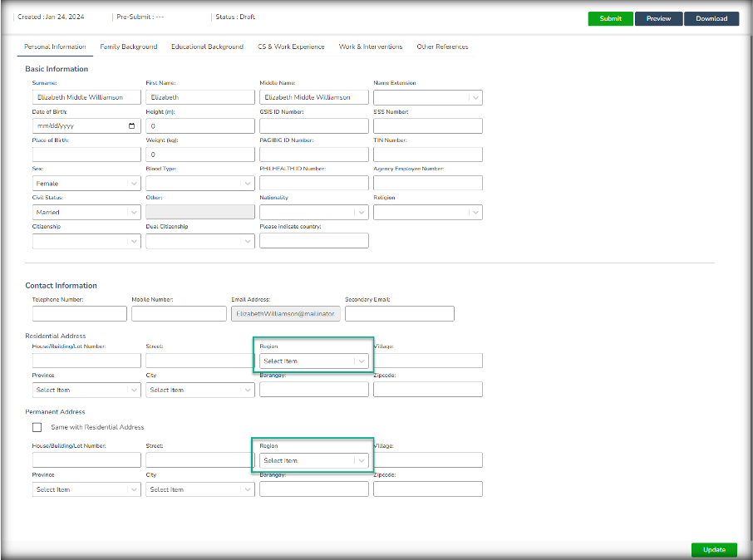This screenshot has height=560, width=753.
Task: Expand the Religion dropdown
Action: point(427,213)
